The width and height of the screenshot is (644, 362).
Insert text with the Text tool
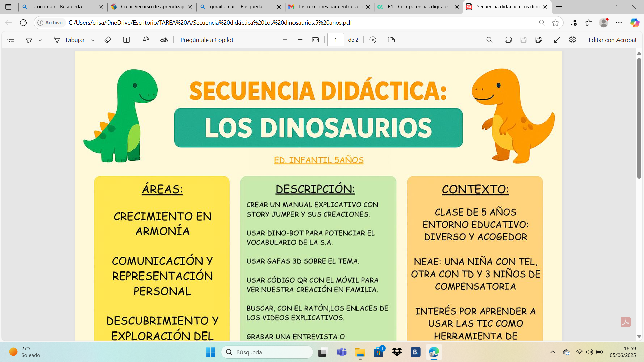(x=126, y=40)
